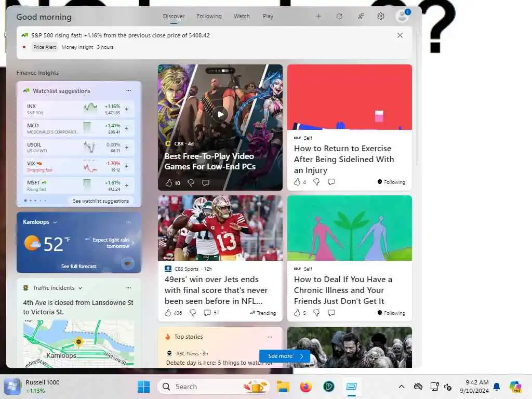
Task: Open Debate day is here story
Action: (219, 363)
